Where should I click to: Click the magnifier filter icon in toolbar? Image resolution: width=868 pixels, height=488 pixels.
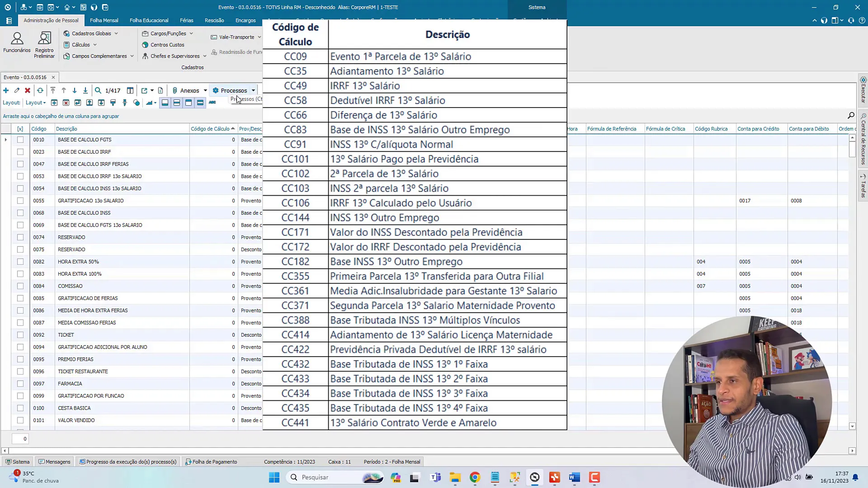(98, 90)
